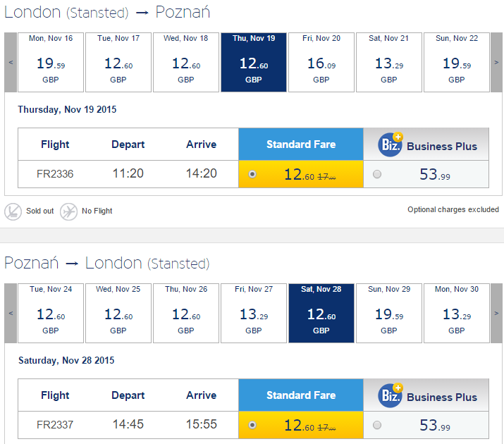Choose Sat, Nov 21 outbound date tab
The image size is (504, 444).
click(389, 62)
